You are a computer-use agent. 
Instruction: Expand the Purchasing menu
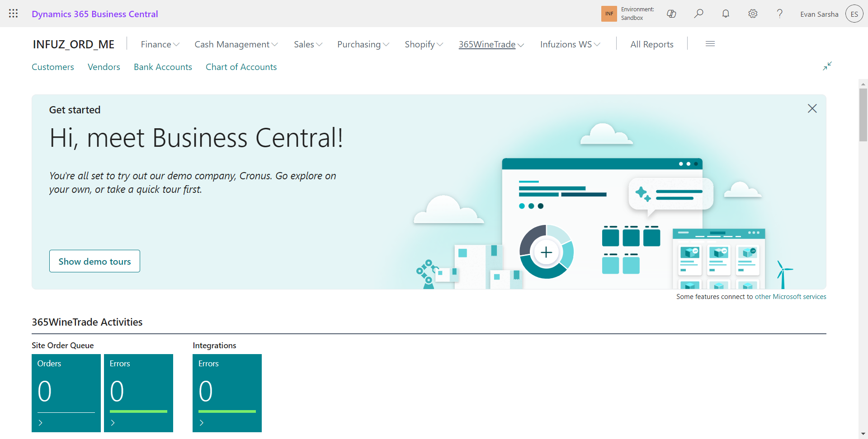(363, 44)
